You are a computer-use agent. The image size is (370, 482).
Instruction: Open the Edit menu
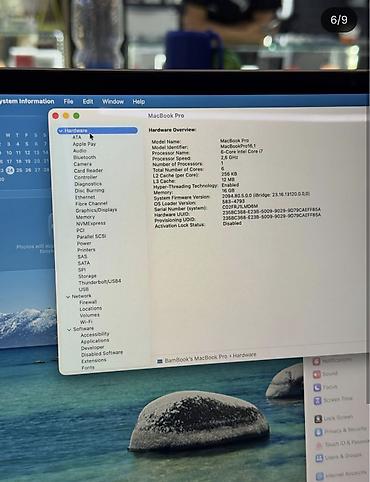pyautogui.click(x=88, y=101)
